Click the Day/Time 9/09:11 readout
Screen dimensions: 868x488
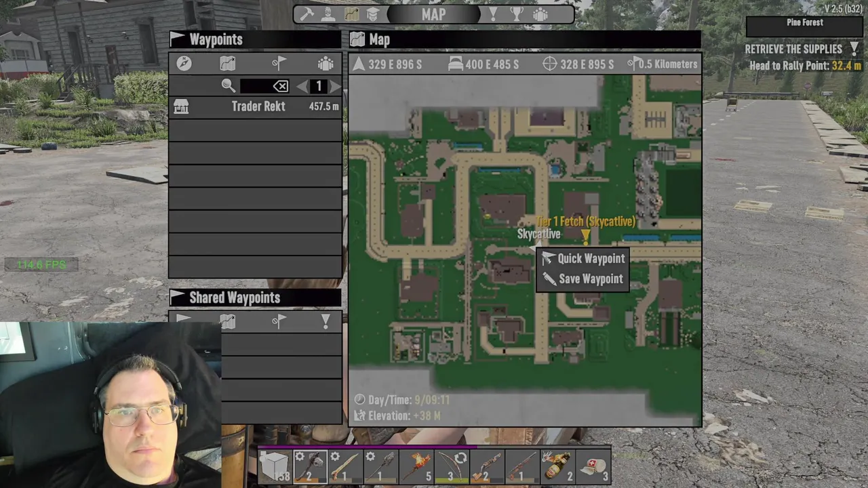coord(402,400)
